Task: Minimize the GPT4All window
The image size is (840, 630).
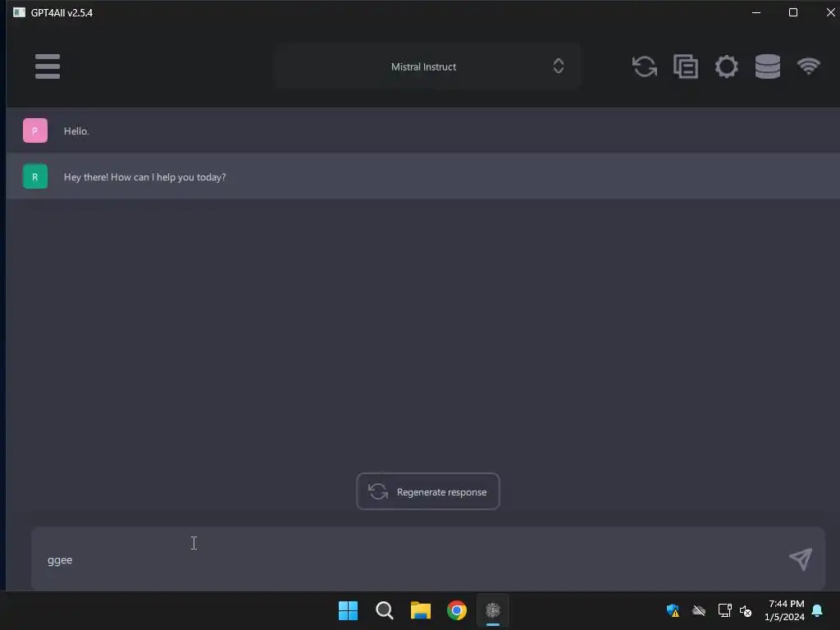Action: coord(756,12)
